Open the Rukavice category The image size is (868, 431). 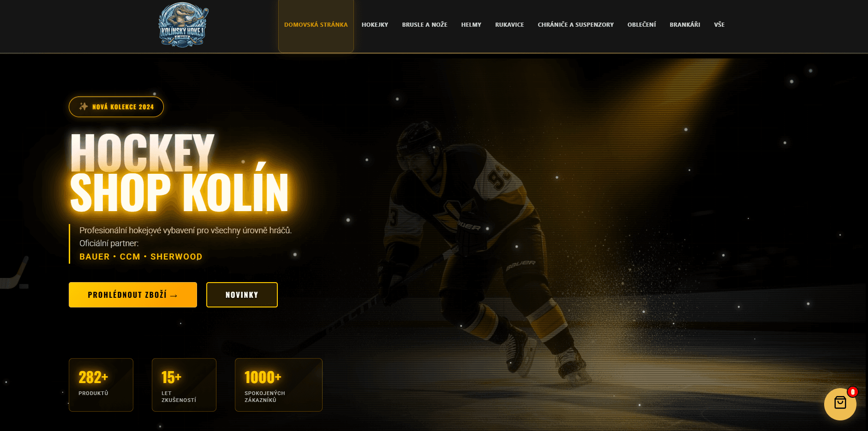pyautogui.click(x=509, y=25)
